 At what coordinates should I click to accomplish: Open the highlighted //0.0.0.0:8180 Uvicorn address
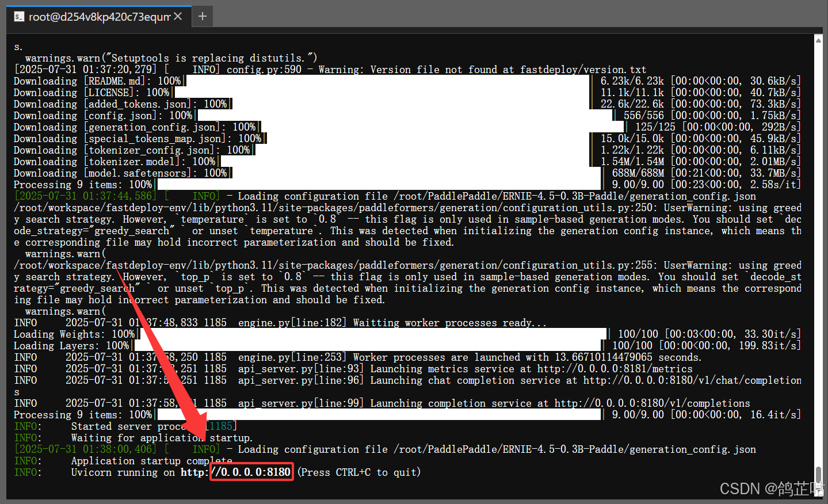pos(252,472)
